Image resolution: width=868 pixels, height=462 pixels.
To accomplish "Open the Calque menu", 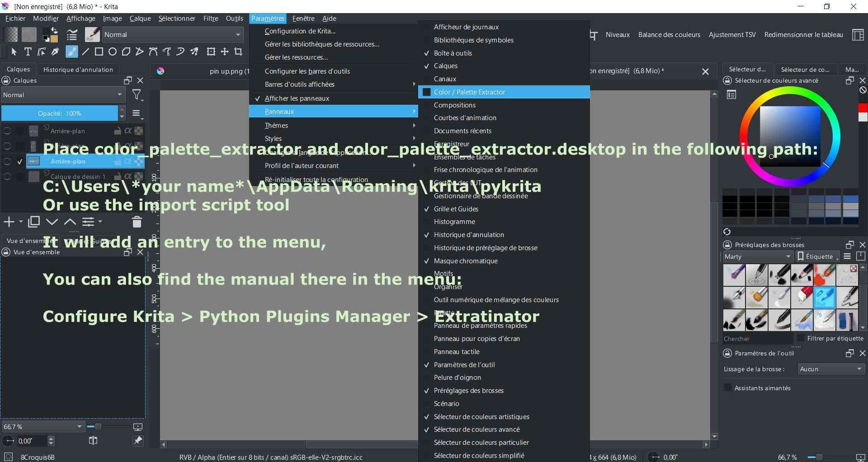I will [x=140, y=19].
